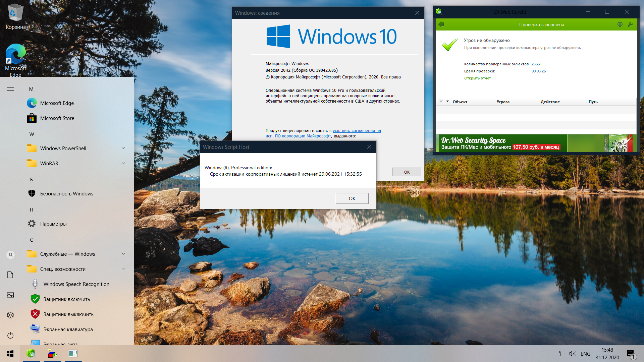Viewport: 644px width, 362px height.
Task: Click the Windows Start button on taskbar
Action: (10, 354)
